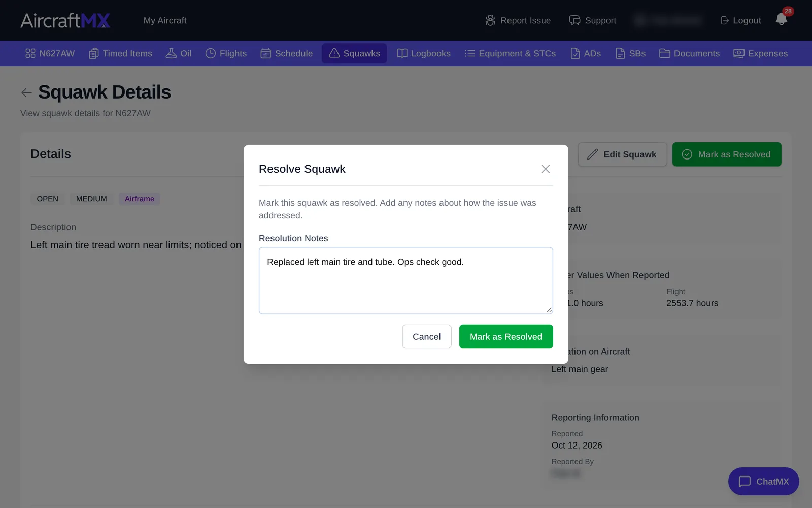Click the checkmark icon on page Mark as Resolved
Screen dimensions: 812x508
687,154
